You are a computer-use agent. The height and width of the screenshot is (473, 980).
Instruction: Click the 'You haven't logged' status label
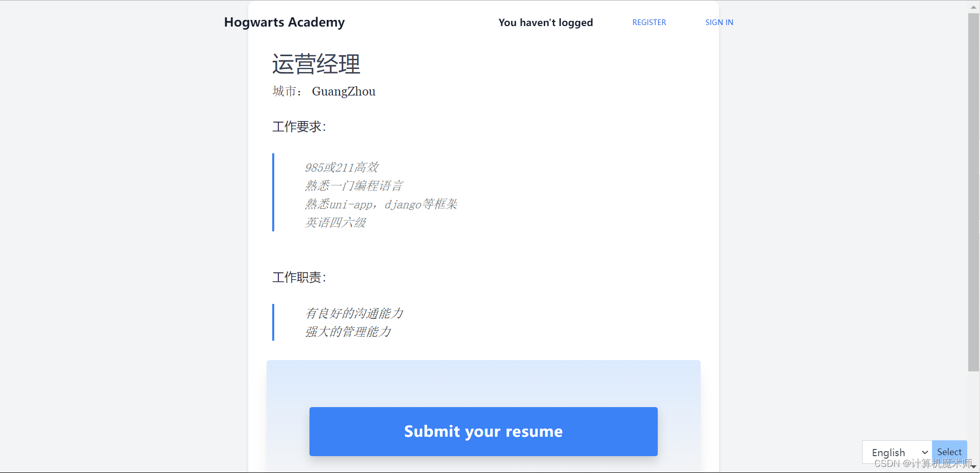[x=545, y=22]
